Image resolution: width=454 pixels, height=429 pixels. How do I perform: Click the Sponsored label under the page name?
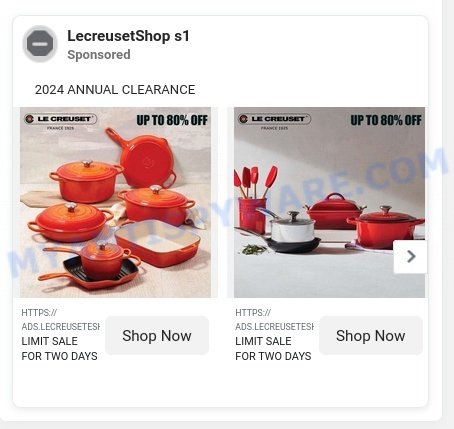99,55
